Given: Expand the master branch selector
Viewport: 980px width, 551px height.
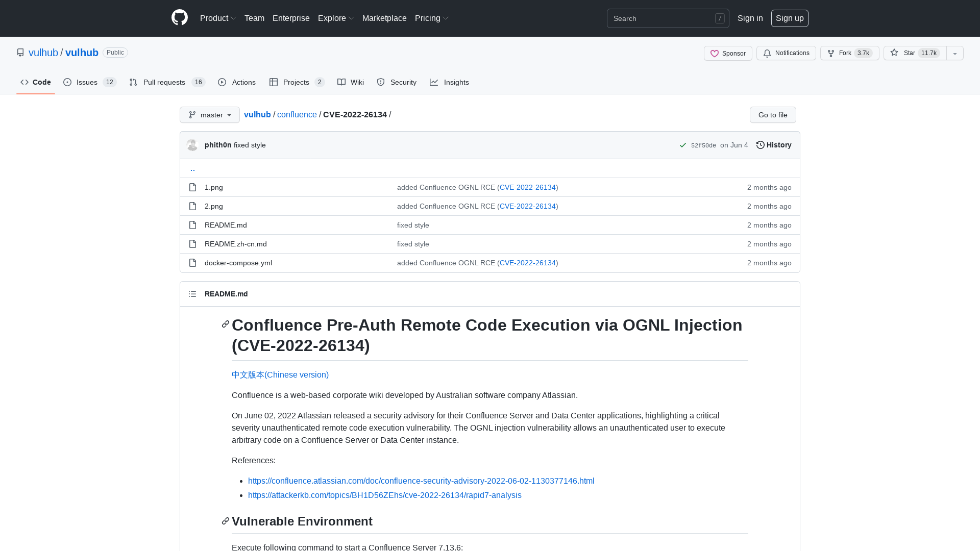Looking at the screenshot, I should 209,115.
